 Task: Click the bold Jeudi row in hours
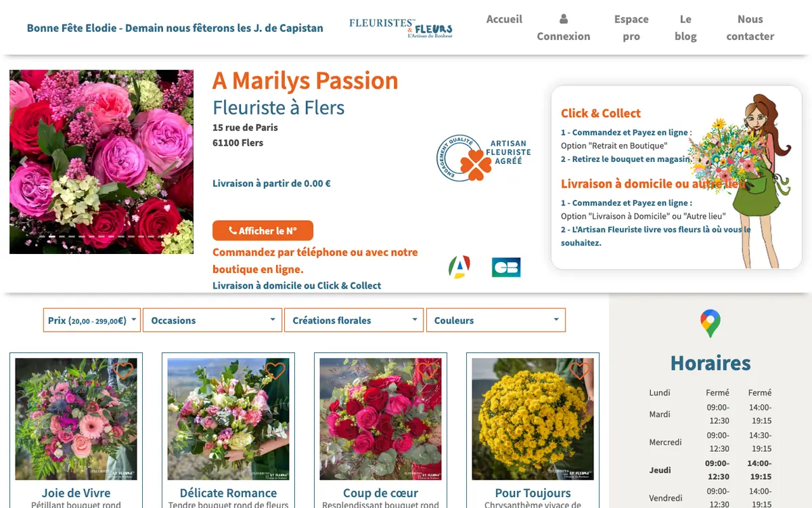point(710,470)
